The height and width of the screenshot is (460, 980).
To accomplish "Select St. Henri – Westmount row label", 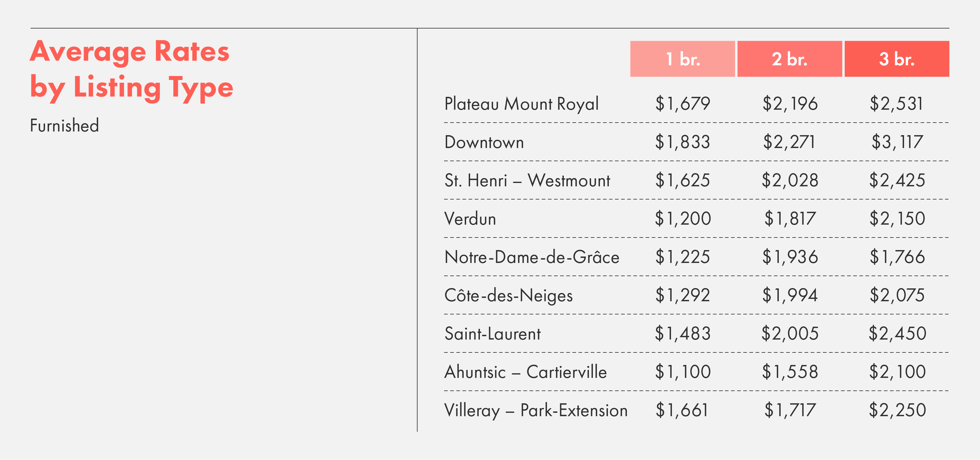I will (x=527, y=181).
